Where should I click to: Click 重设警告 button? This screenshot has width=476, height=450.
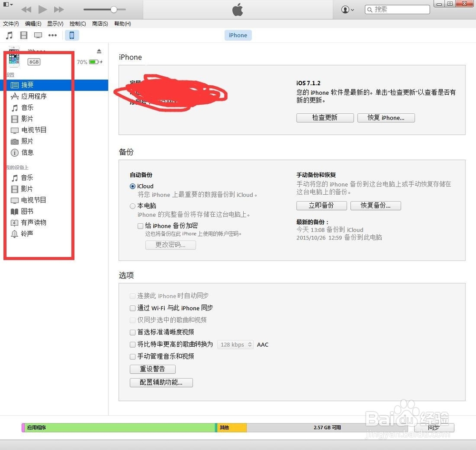pyautogui.click(x=152, y=369)
